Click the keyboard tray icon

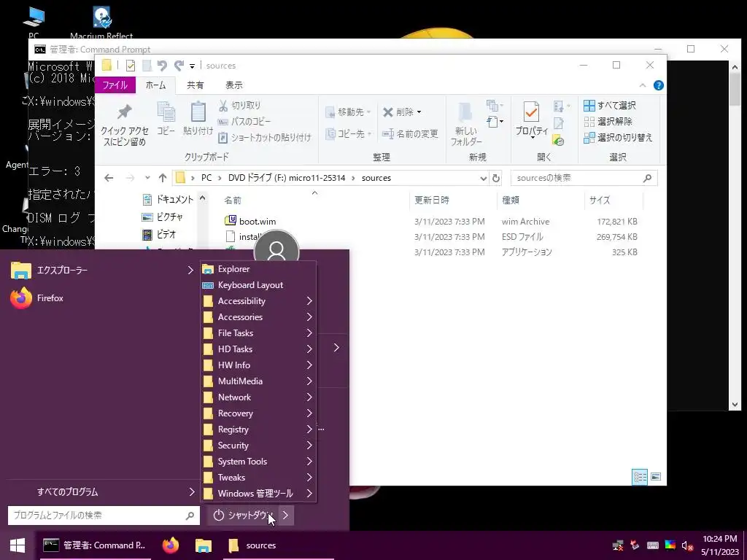(653, 545)
